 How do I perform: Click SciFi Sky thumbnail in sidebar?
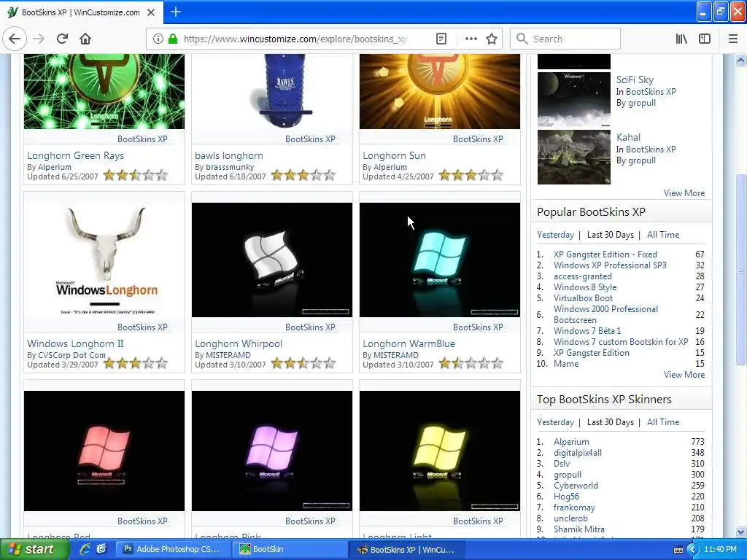coord(573,100)
